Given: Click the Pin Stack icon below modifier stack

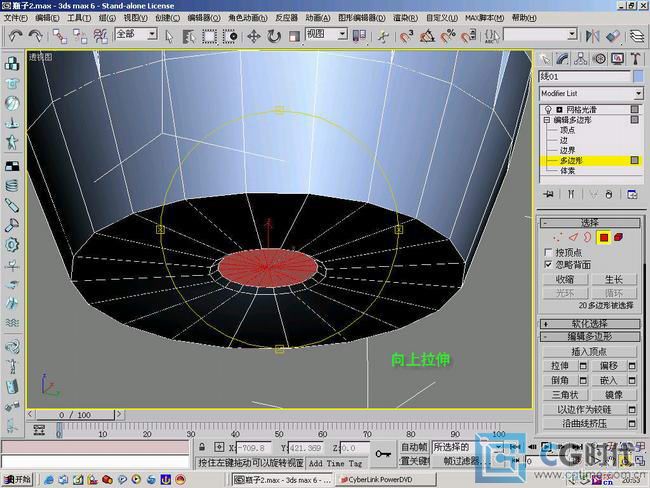Looking at the screenshot, I should coord(548,194).
